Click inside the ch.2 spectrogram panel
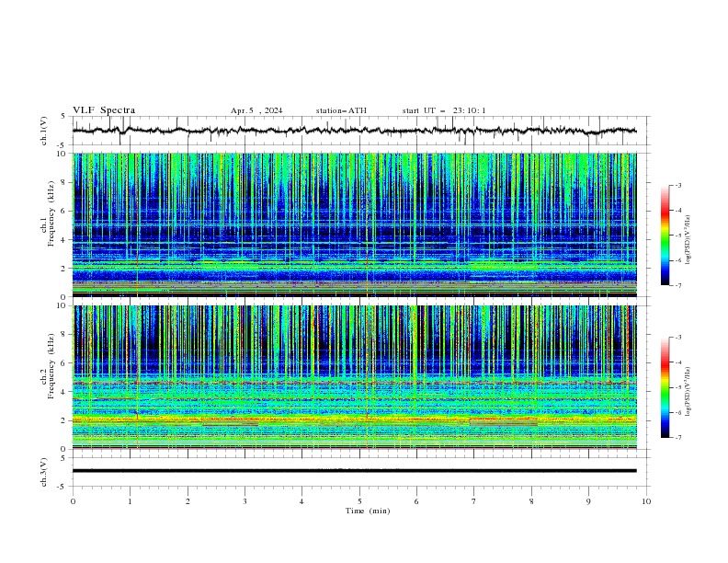 point(354,377)
